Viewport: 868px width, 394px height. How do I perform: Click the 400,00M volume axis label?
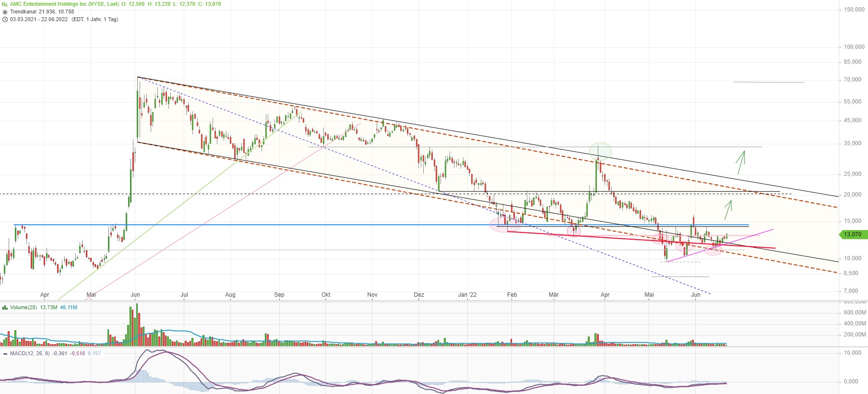(855, 324)
